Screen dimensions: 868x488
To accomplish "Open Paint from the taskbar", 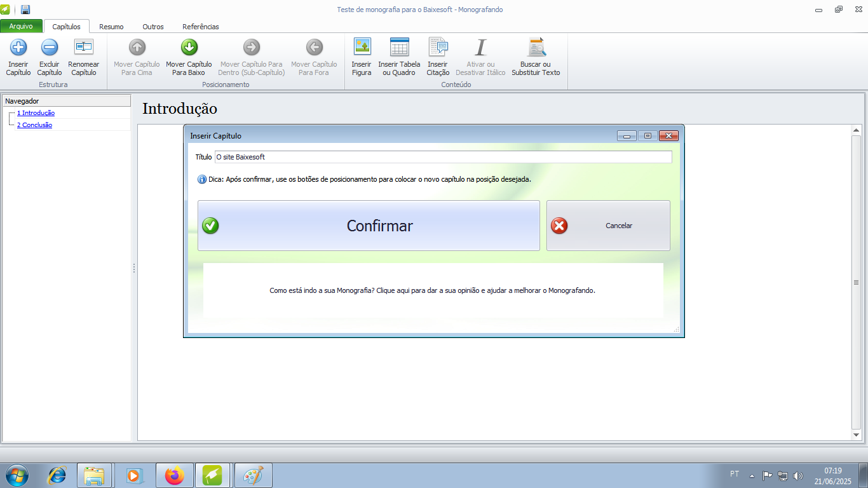I will [x=253, y=475].
